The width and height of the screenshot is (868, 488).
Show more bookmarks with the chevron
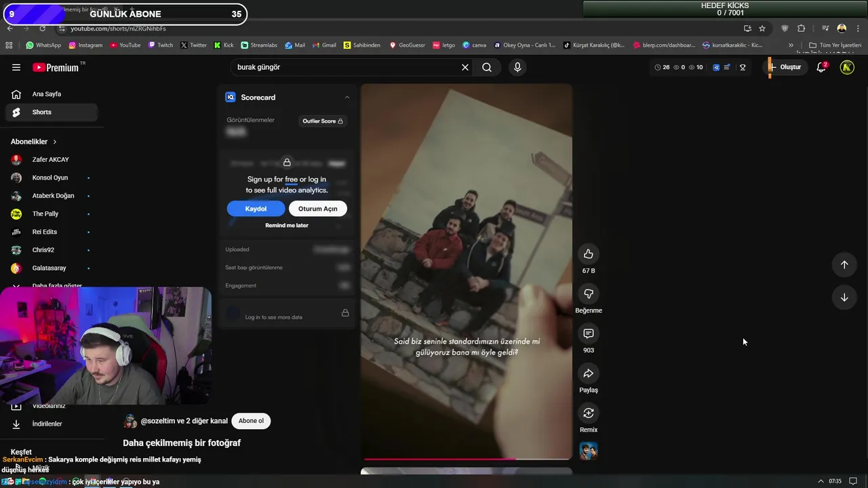(x=791, y=45)
